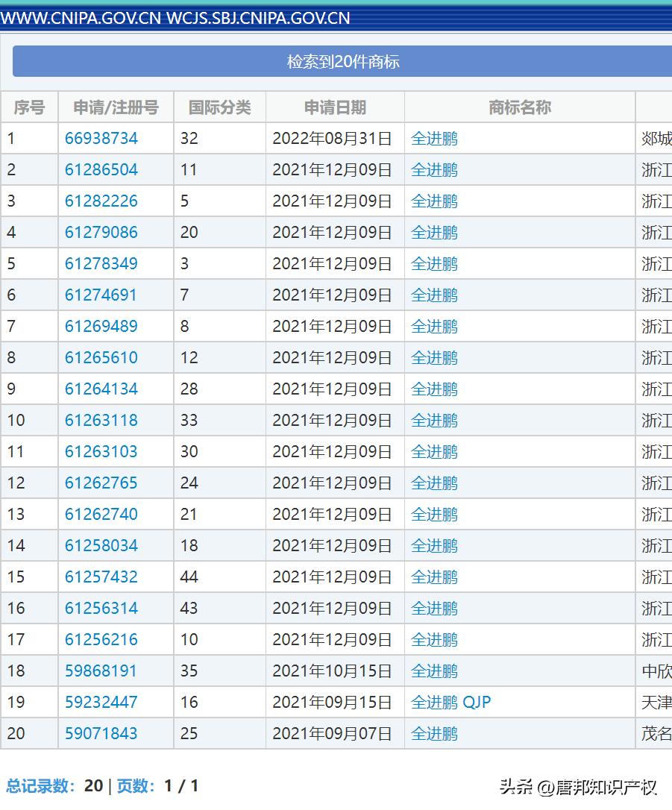Select the 序号 column header
This screenshot has width=672, height=810.
point(29,107)
